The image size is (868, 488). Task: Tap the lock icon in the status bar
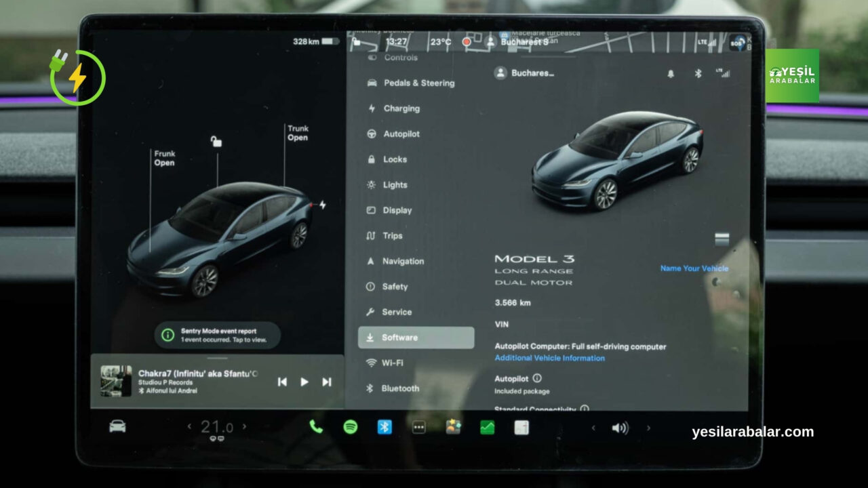[356, 42]
